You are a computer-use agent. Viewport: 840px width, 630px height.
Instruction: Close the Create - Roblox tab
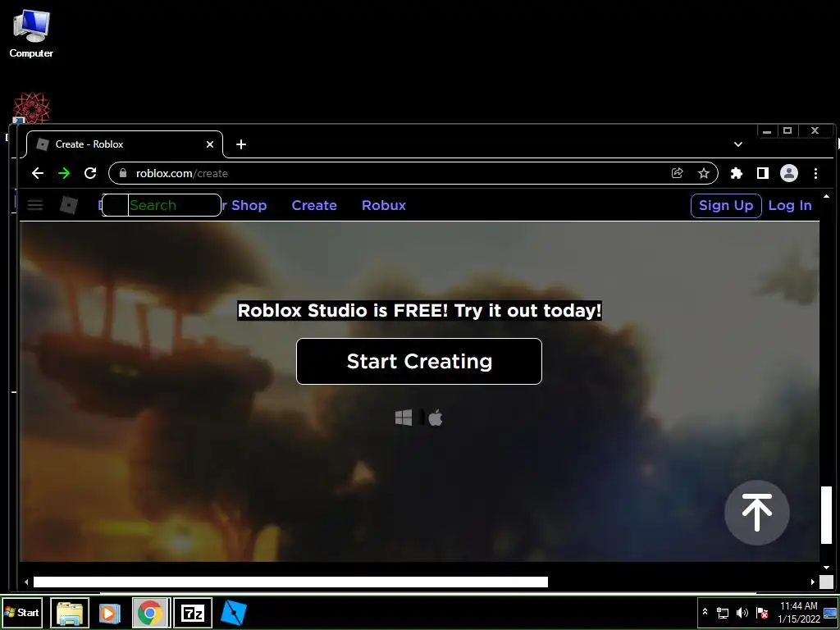coord(210,144)
